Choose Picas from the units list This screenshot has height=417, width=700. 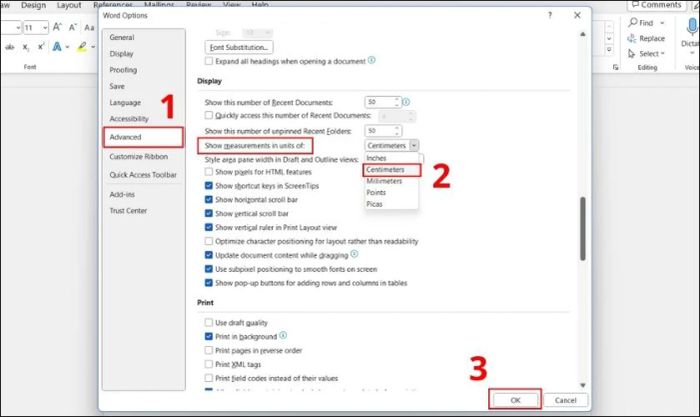[392, 204]
